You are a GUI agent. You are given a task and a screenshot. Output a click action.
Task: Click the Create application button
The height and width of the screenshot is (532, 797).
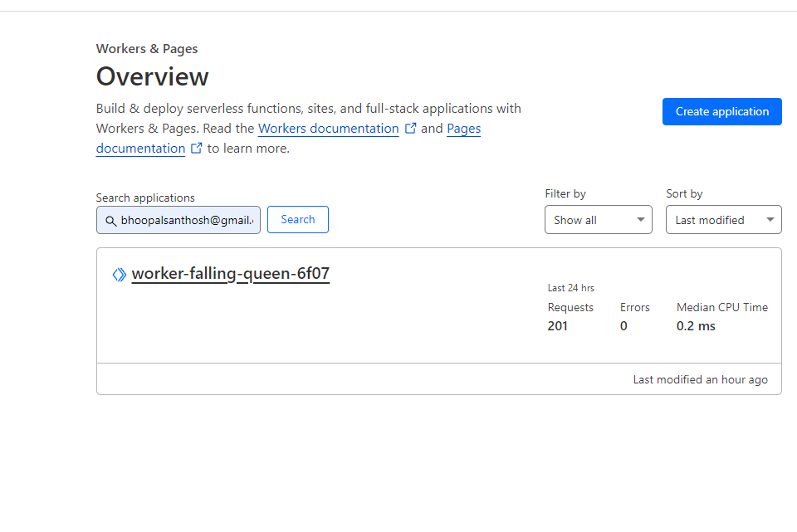tap(721, 111)
